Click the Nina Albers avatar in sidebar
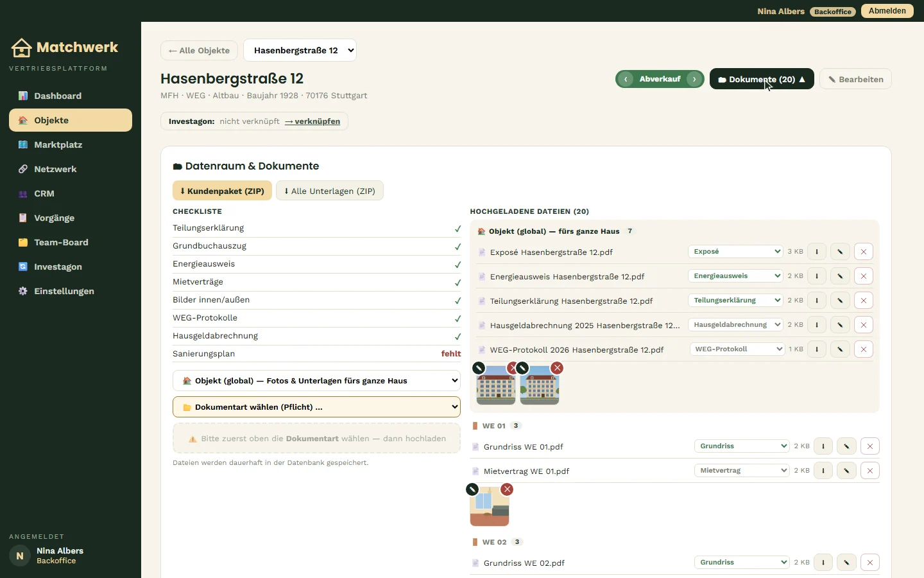The image size is (924, 578). (x=20, y=556)
